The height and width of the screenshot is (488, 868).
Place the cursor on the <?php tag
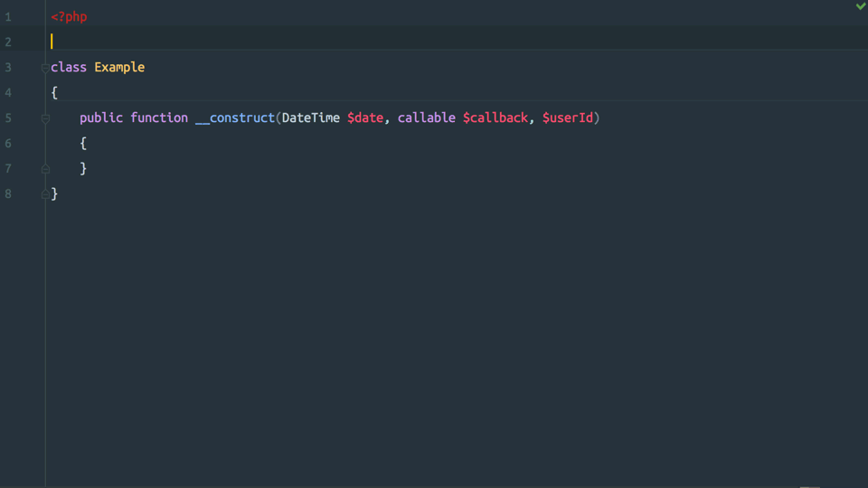tap(69, 16)
